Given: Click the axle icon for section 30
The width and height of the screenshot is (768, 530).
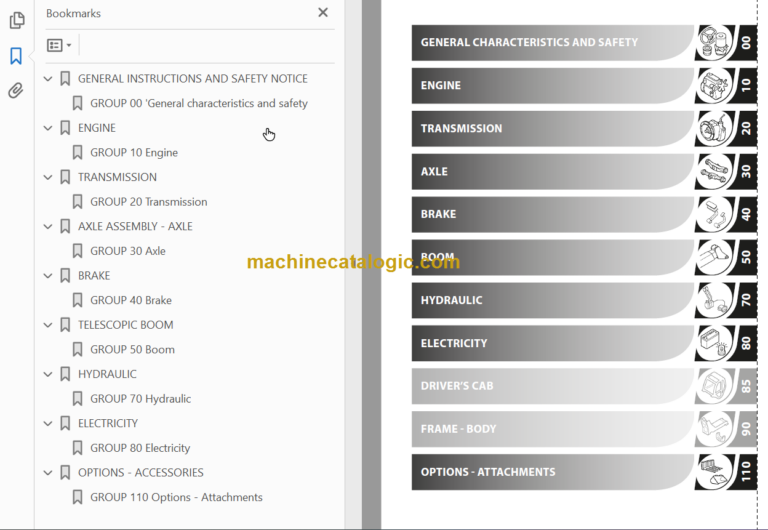Looking at the screenshot, I should (x=714, y=171).
